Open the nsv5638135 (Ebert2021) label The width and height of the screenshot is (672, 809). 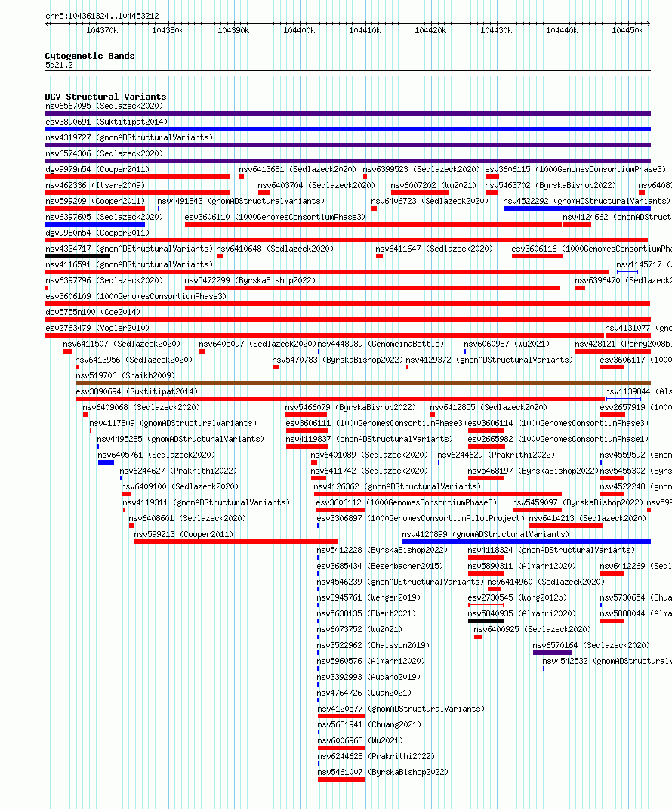tap(366, 614)
